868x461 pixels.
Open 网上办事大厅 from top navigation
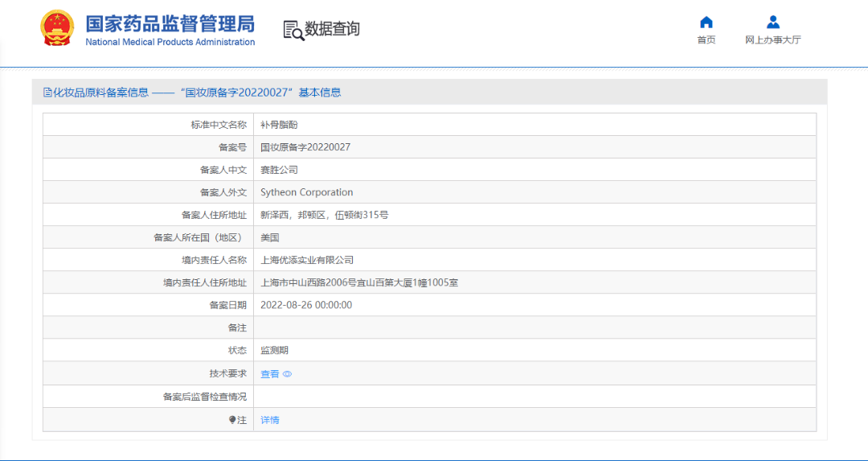coord(772,40)
